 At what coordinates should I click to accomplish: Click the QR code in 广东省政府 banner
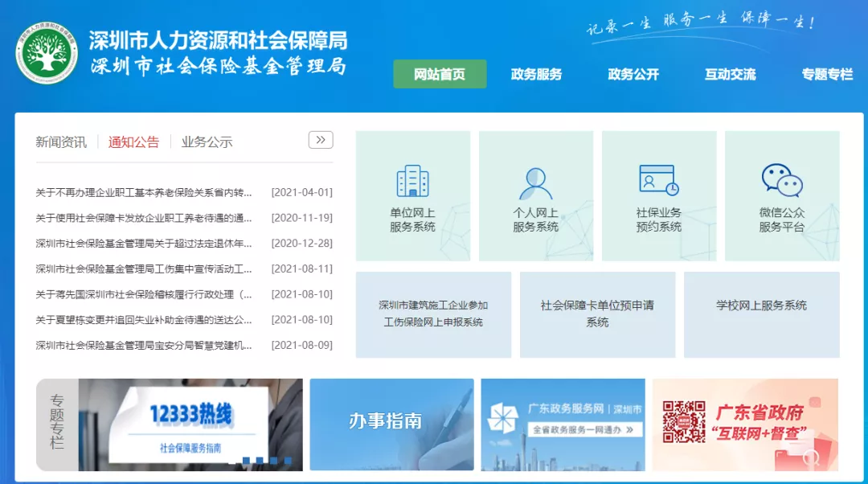click(x=684, y=422)
